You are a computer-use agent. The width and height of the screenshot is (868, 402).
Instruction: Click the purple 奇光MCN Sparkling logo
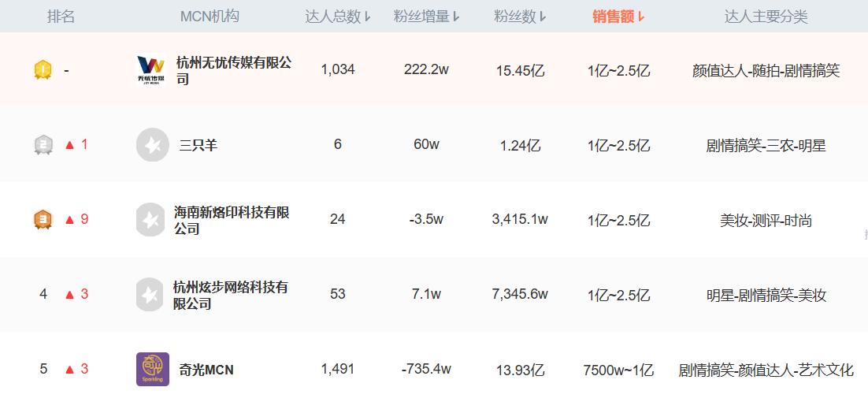[x=152, y=369]
